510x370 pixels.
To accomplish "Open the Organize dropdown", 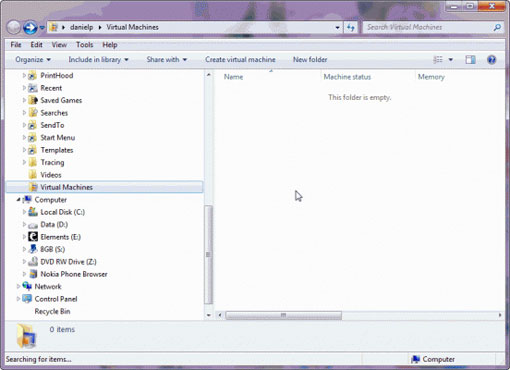I will coord(33,60).
